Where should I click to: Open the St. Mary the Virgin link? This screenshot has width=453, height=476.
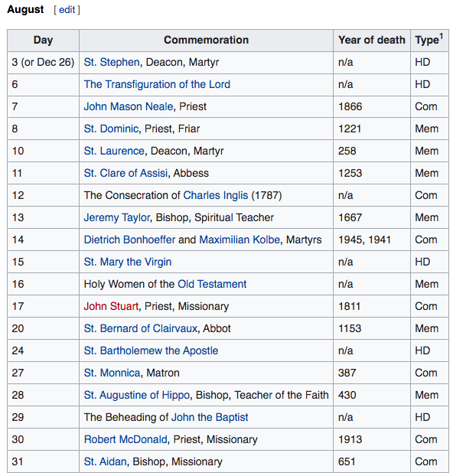point(128,262)
